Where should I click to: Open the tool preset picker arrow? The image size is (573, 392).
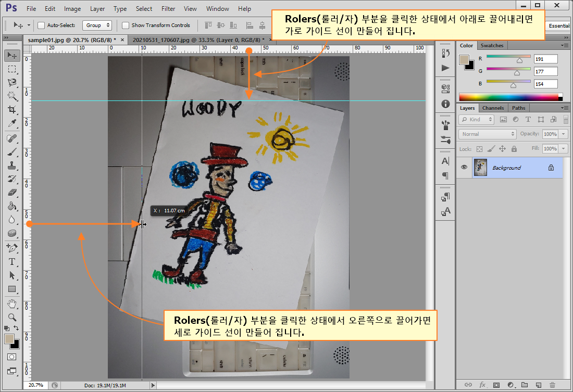[x=29, y=25]
